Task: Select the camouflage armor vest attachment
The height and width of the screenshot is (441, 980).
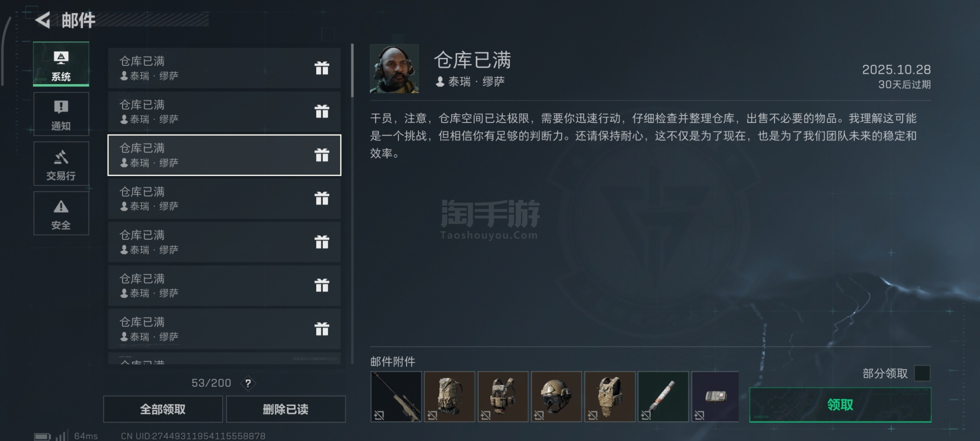Action: pyautogui.click(x=610, y=397)
